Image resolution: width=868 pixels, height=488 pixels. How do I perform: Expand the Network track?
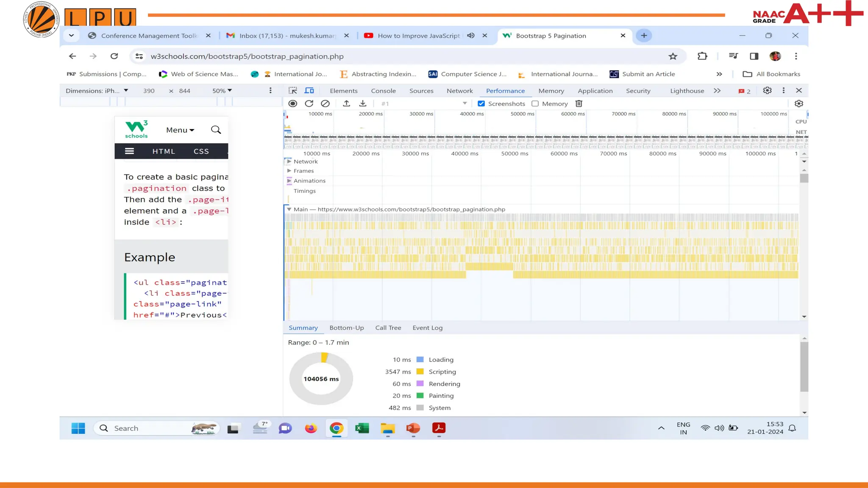[289, 161]
